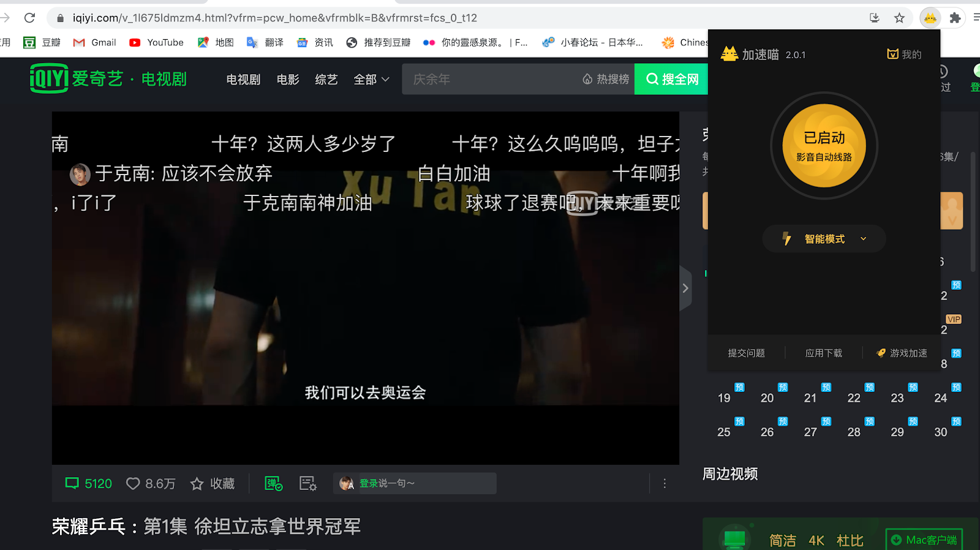Toggle the 已启动 accelerator power button

click(x=824, y=146)
